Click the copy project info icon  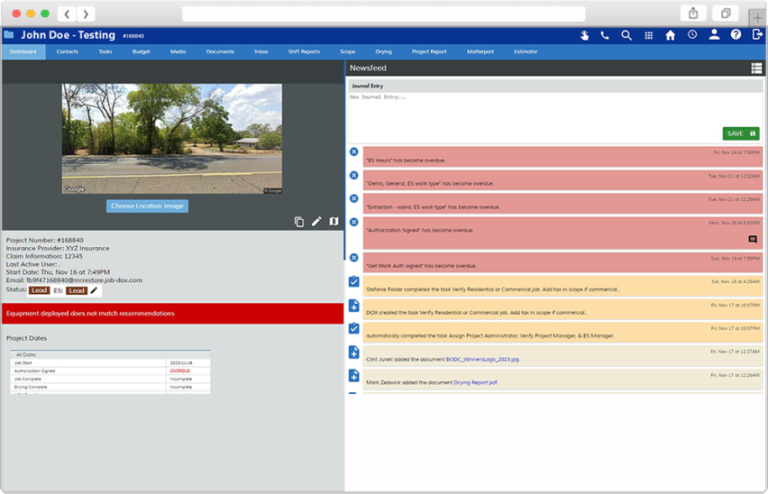click(x=299, y=221)
